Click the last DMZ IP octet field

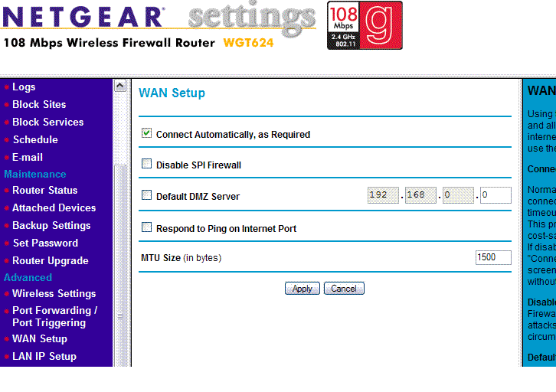pyautogui.click(x=495, y=195)
